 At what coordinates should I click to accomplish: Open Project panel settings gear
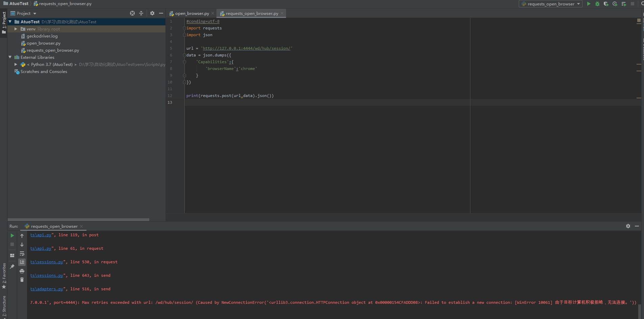(152, 13)
